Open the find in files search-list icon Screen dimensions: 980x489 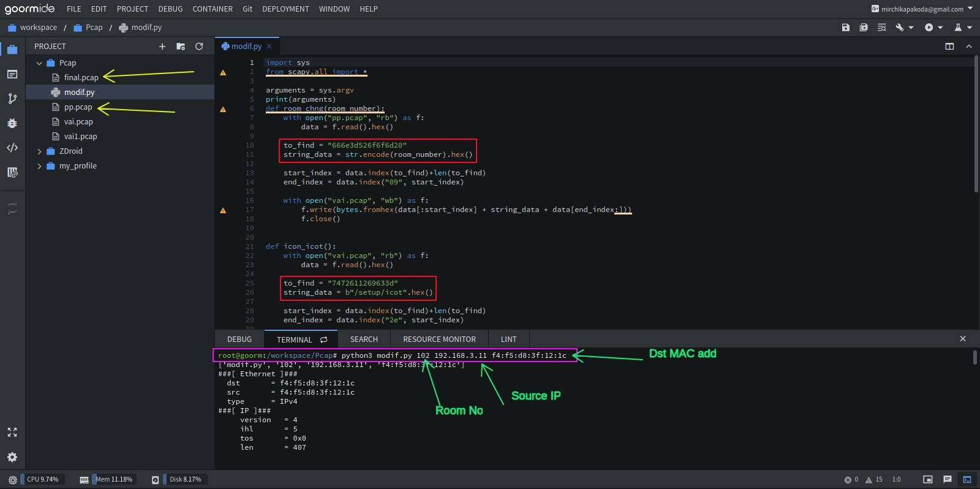(882, 28)
